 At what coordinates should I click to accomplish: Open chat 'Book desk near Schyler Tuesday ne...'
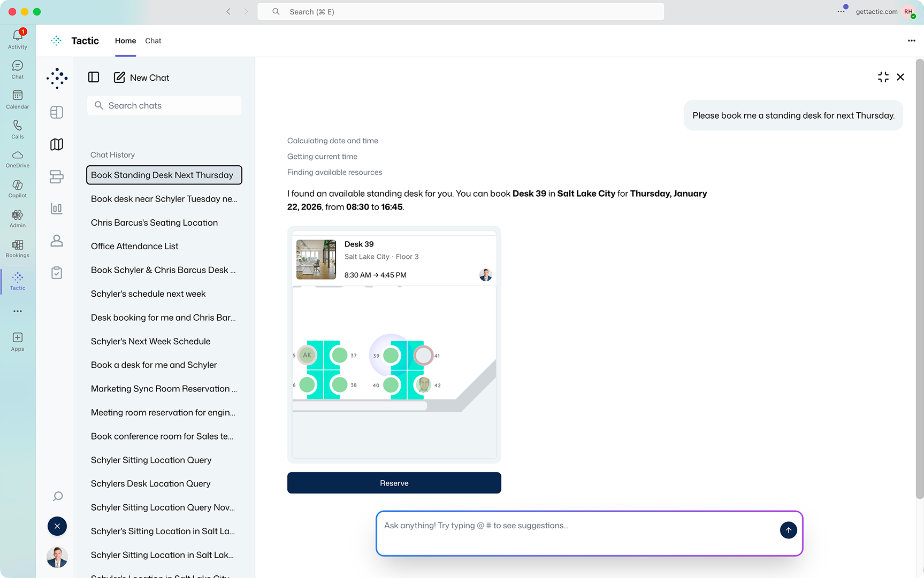[x=164, y=199]
